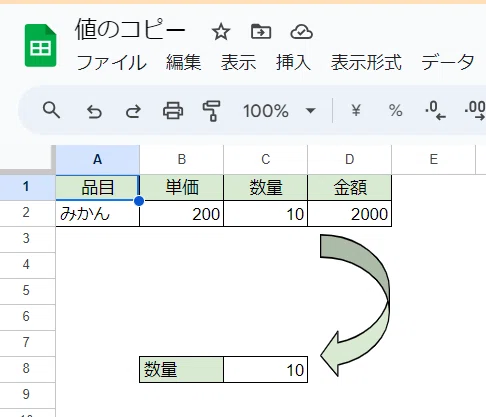Click cell 10 in row 2
The width and height of the screenshot is (486, 417).
click(266, 213)
